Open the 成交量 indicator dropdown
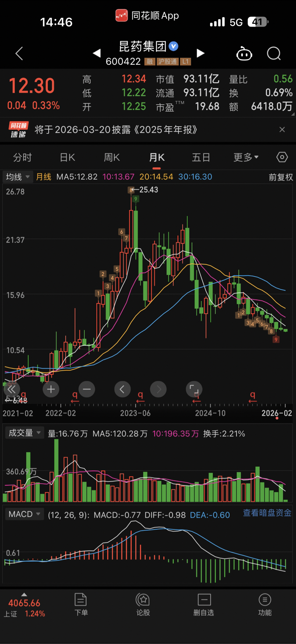 pyautogui.click(x=24, y=433)
